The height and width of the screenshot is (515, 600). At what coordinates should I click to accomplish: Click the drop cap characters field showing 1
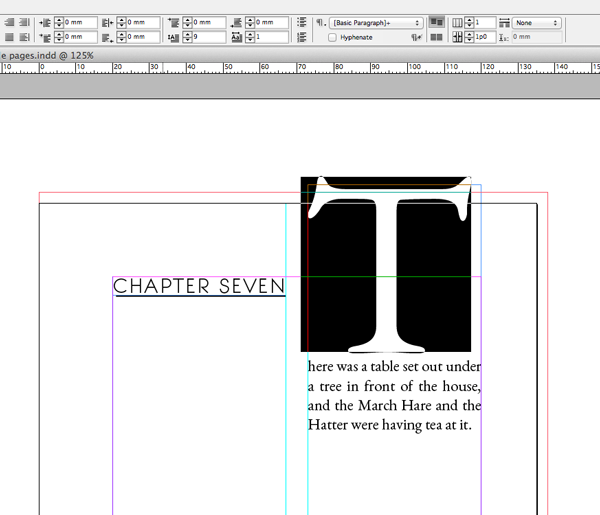271,37
